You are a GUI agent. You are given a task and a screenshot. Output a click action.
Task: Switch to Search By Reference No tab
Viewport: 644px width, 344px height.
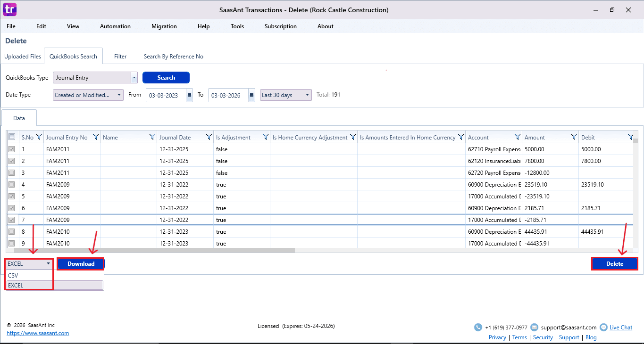pyautogui.click(x=173, y=57)
